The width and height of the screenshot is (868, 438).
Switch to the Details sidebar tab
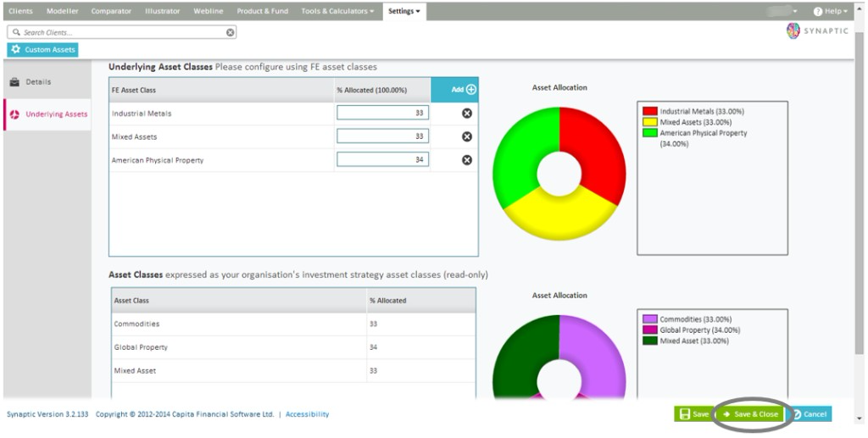38,82
